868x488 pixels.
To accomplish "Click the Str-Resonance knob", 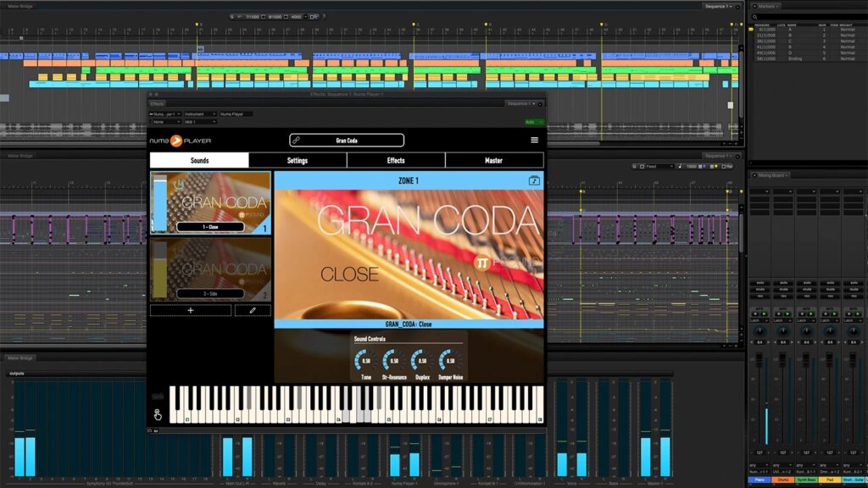I will [393, 361].
